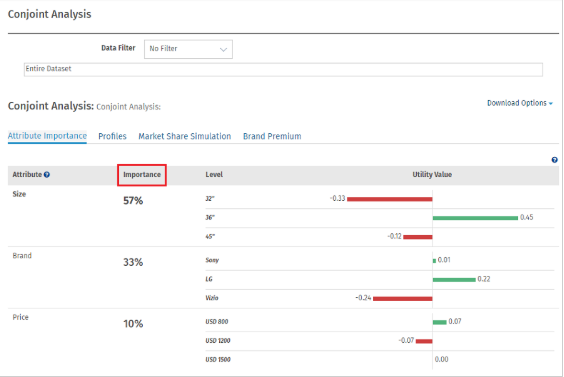The image size is (564, 377).
Task: Click the green 36" utility bar
Action: (x=475, y=218)
